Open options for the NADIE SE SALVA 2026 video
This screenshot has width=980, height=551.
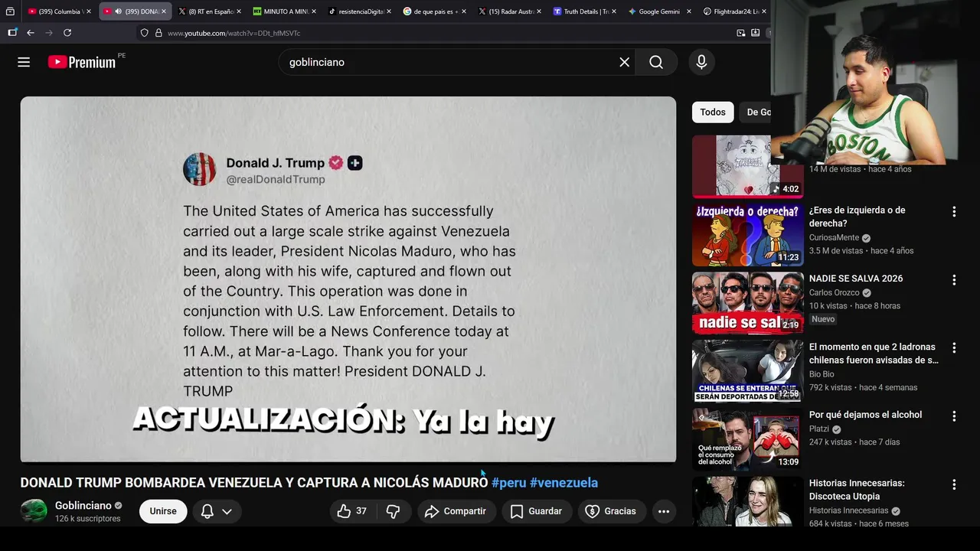[x=954, y=280]
